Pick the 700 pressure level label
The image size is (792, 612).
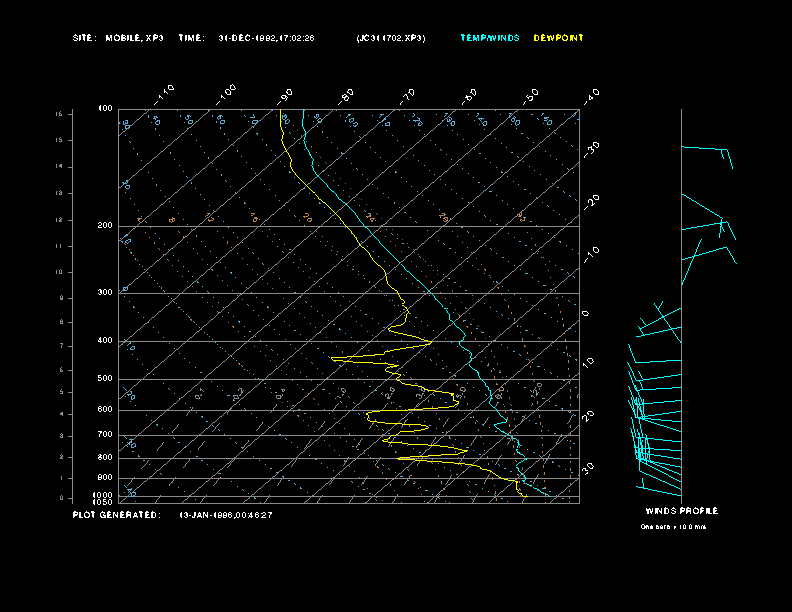point(104,435)
